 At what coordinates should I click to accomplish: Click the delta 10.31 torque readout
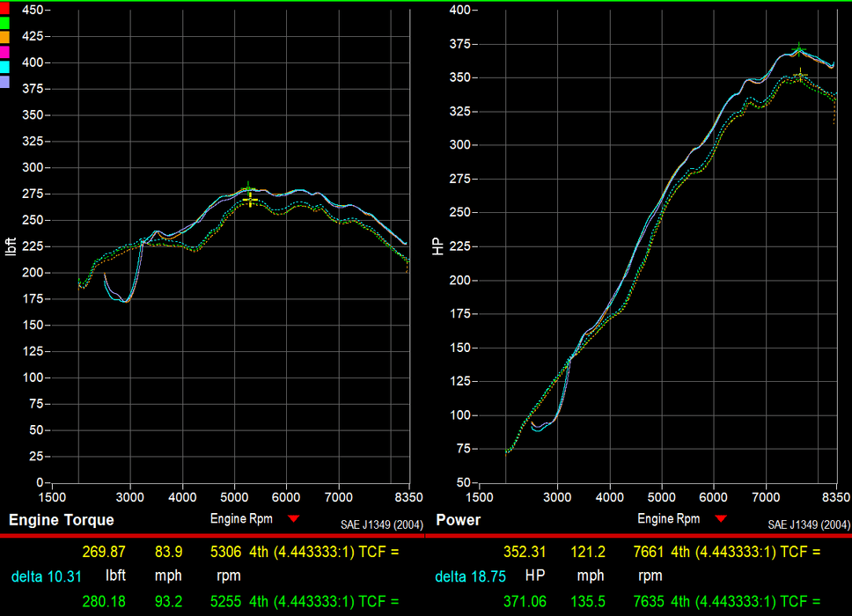(47, 577)
